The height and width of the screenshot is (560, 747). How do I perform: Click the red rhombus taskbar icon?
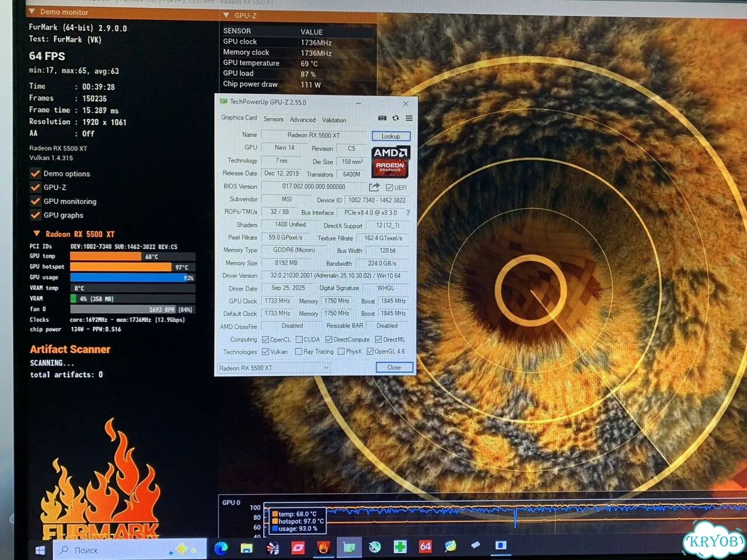pos(298,548)
